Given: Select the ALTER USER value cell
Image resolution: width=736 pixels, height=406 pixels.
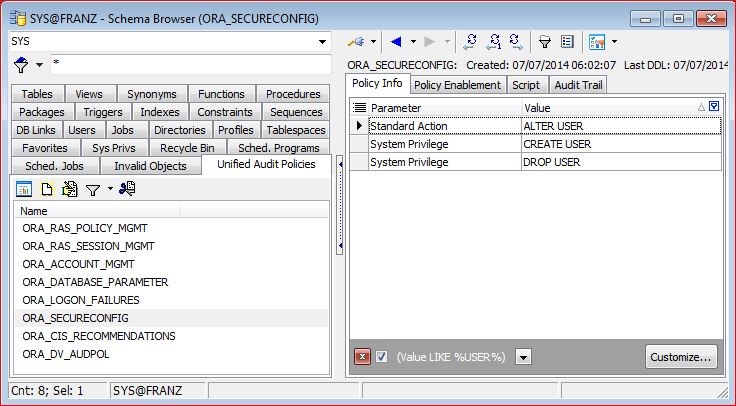Looking at the screenshot, I should tap(621, 126).
